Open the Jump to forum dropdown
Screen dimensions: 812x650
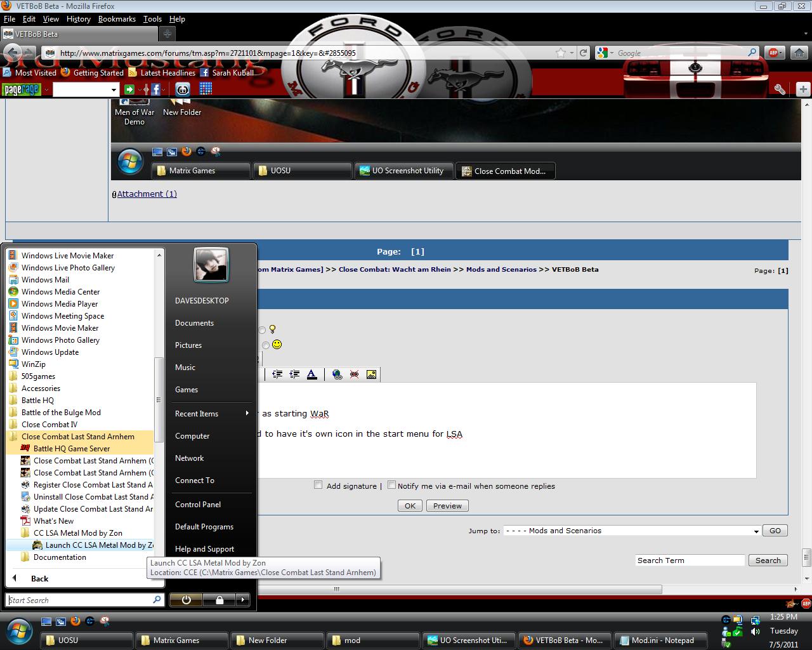tap(632, 531)
